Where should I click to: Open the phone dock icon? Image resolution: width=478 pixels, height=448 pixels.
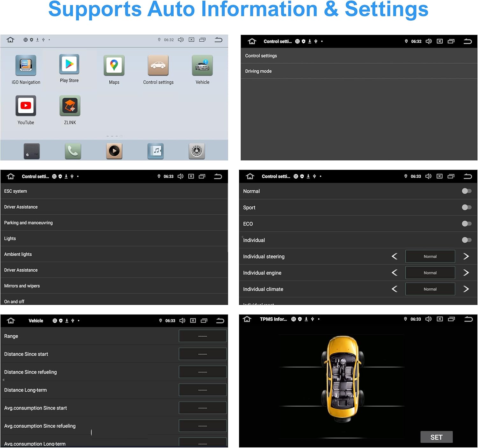pyautogui.click(x=73, y=151)
